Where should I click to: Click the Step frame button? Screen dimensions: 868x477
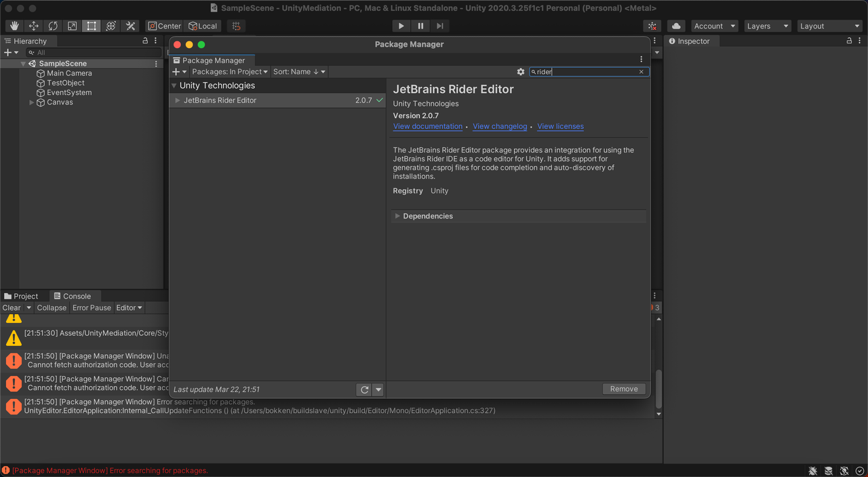click(x=440, y=26)
